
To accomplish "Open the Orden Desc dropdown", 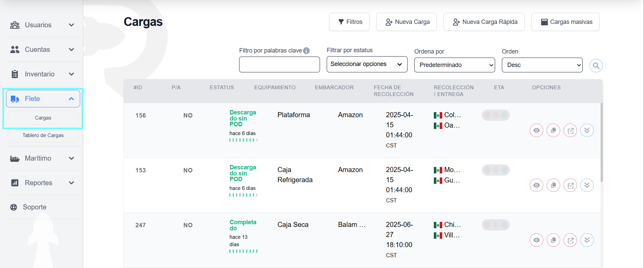I will tap(542, 65).
